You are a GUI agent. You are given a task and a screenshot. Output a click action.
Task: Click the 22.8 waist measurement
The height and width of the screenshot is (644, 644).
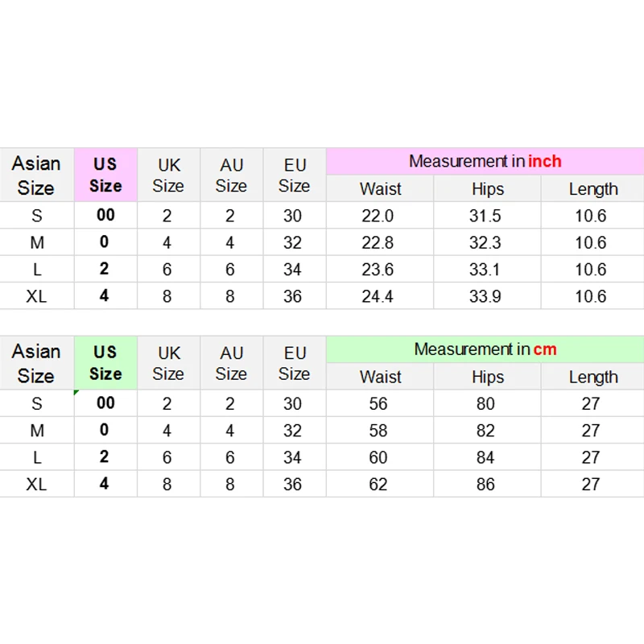[378, 242]
